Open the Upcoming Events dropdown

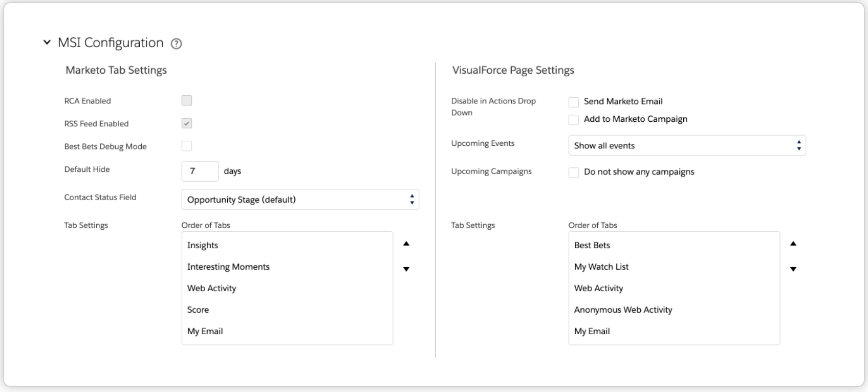coord(687,145)
